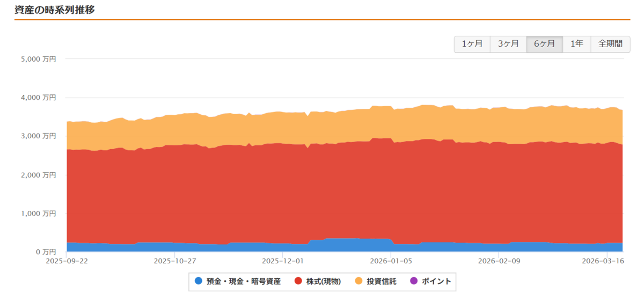Click the 2026-01-05 x-axis date label
Screen dimensions: 644x296
[x=391, y=261]
